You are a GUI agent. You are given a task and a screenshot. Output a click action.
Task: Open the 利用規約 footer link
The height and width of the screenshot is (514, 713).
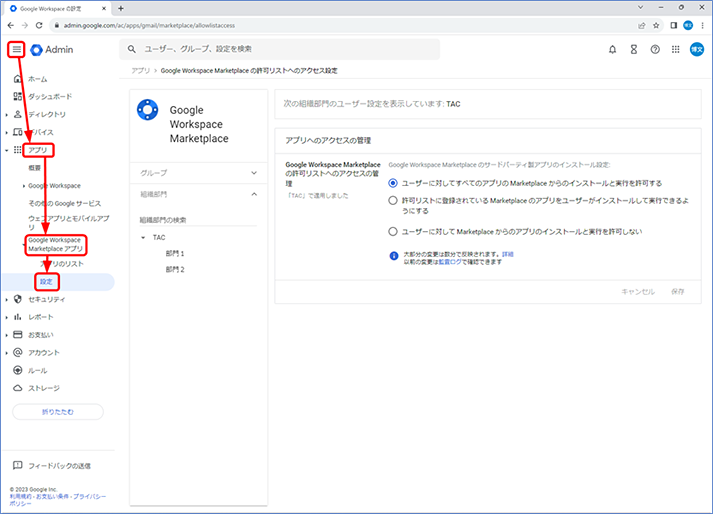tap(19, 496)
